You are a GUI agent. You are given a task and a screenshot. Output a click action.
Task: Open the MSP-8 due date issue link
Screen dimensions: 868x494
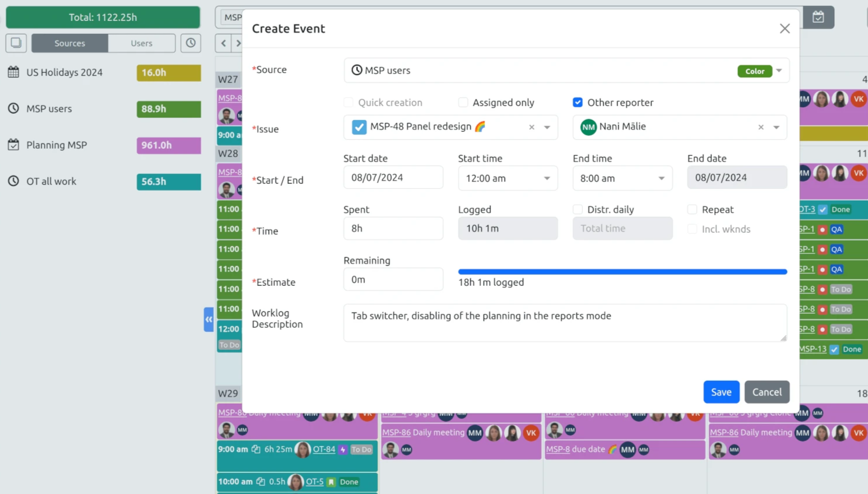pyautogui.click(x=558, y=449)
